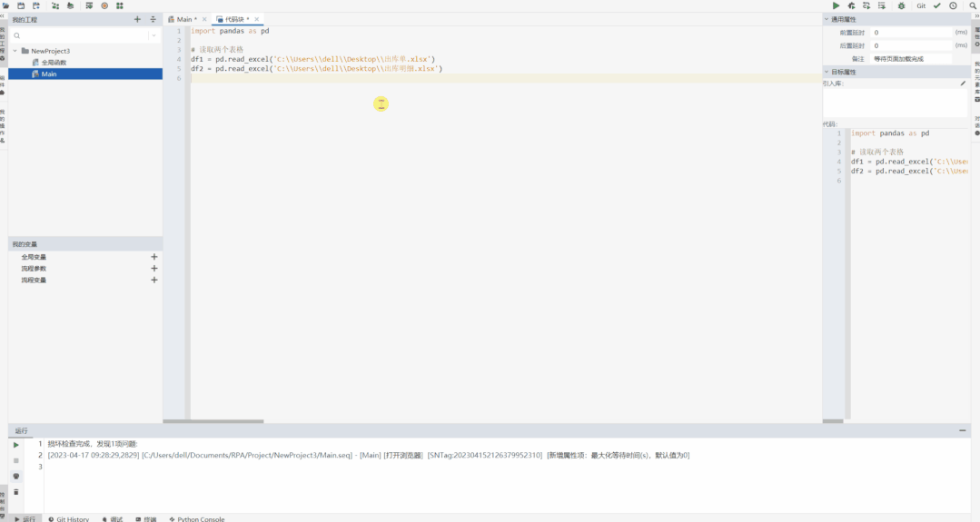The width and height of the screenshot is (980, 522).
Task: Select 全局函数 in the project tree
Action: pos(53,63)
